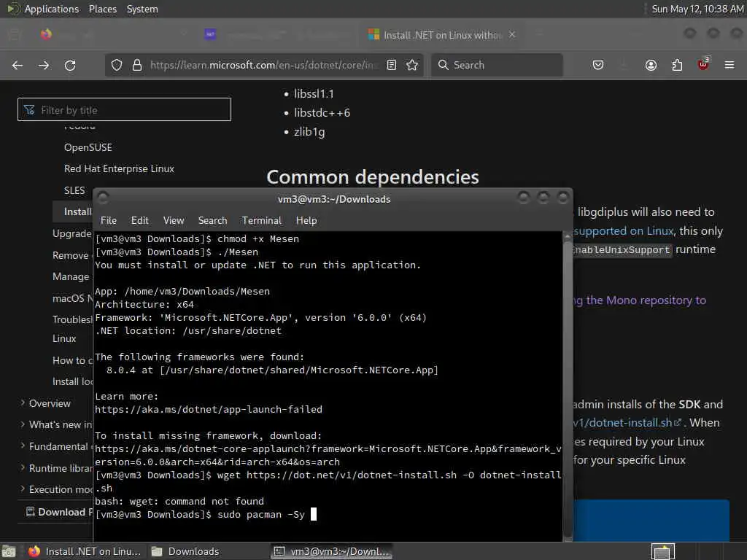
Task: Open terminal Terminal menu
Action: click(x=262, y=220)
